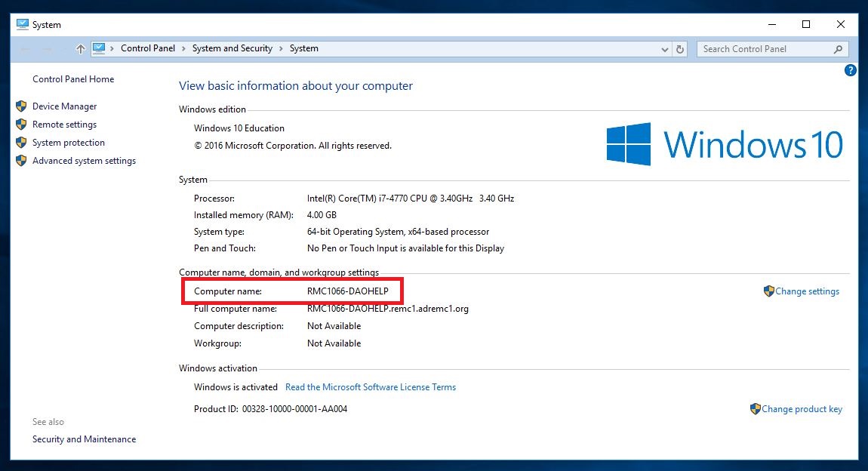
Task: Click the shield icon beside Advanced system settings
Action: tap(21, 161)
